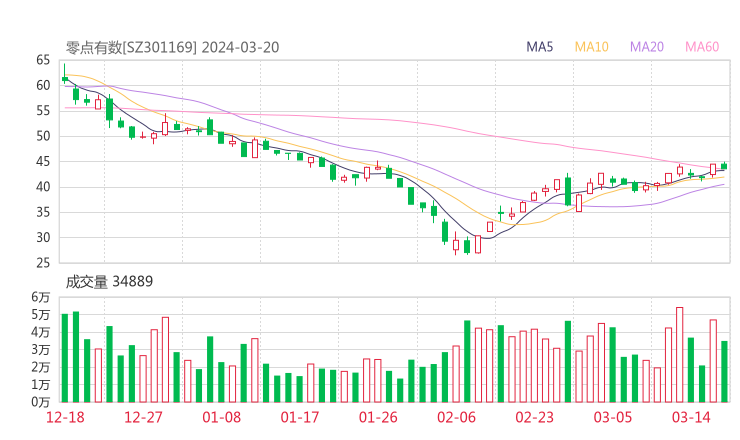Click the 40 price axis label
This screenshot has width=740, height=440.
coord(43,187)
